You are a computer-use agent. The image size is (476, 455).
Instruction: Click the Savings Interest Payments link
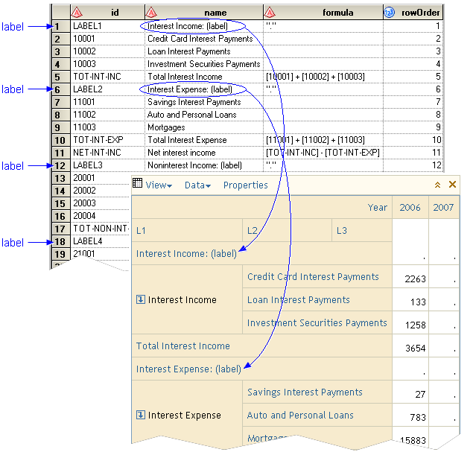click(305, 392)
